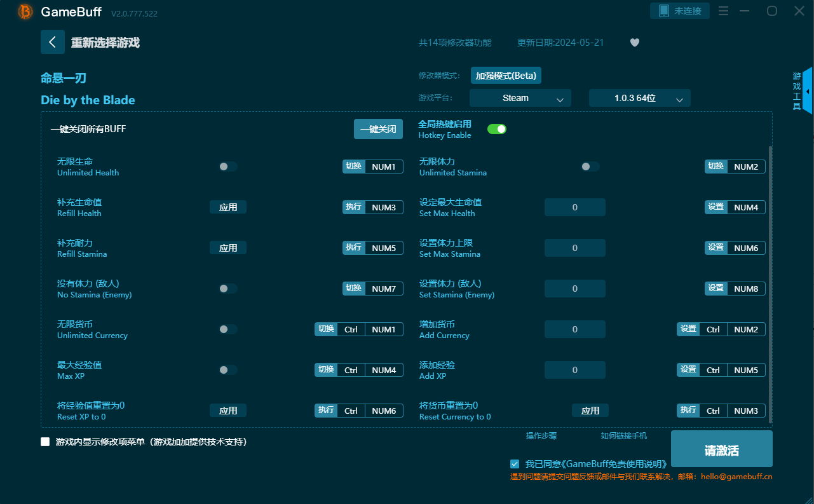Click NUM5 hotkey for Add XP
The image size is (814, 504).
[x=746, y=370]
